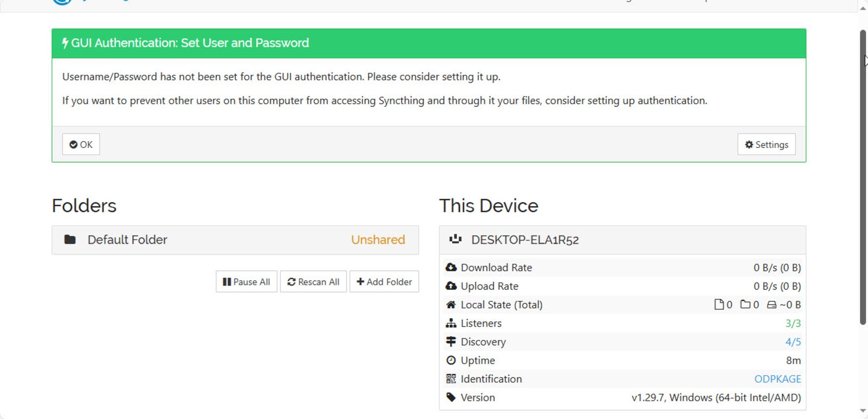Collapse the DESKTOP-ELA1R52 device panel
Image resolution: width=868 pixels, height=419 pixels.
coord(622,240)
